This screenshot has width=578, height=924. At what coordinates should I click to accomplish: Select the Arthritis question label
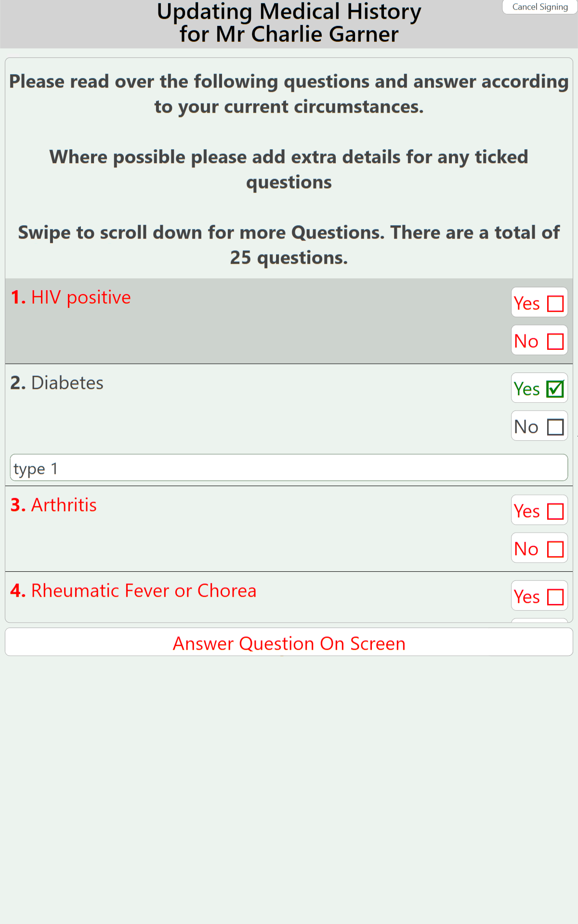pyautogui.click(x=64, y=505)
